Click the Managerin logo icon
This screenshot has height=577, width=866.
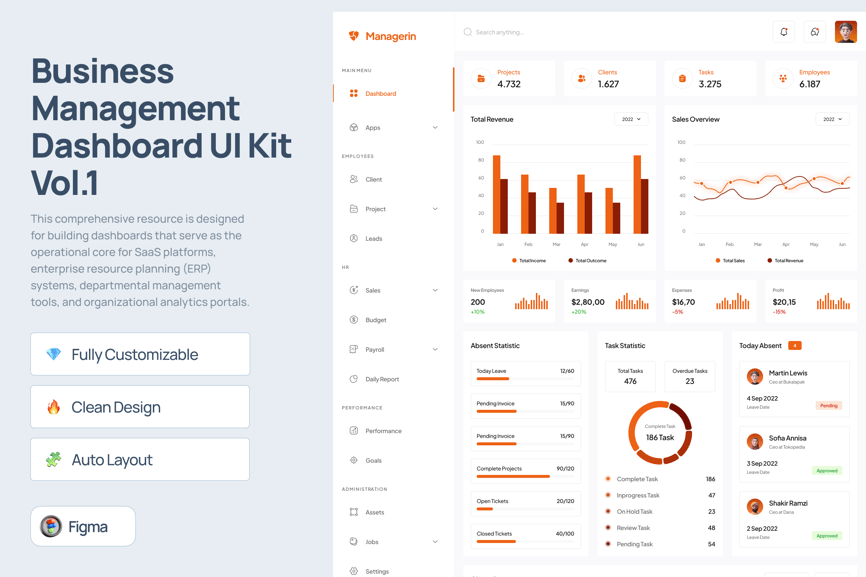pos(353,36)
